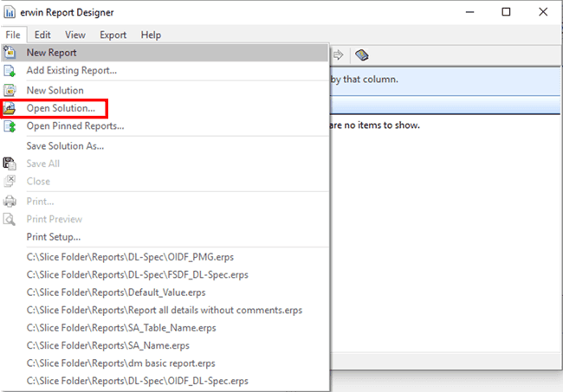Click the Close solution icon
The height and width of the screenshot is (392, 563).
coord(10,181)
